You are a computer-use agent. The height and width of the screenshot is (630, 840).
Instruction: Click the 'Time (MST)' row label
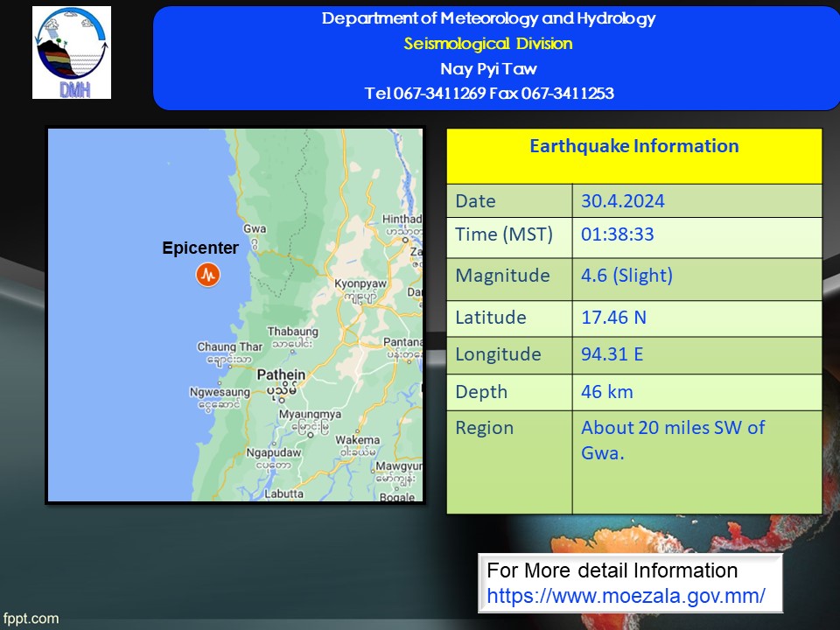(504, 234)
